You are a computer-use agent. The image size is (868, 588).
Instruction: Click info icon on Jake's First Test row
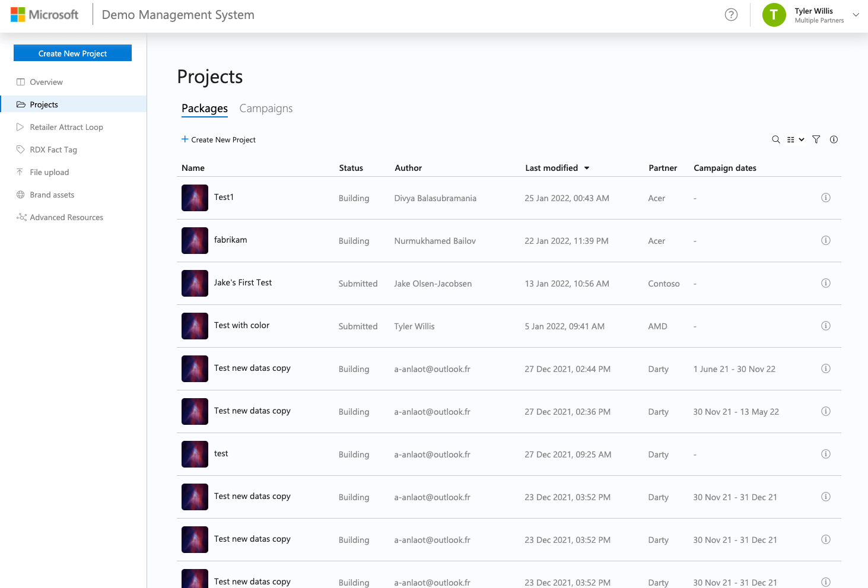825,283
